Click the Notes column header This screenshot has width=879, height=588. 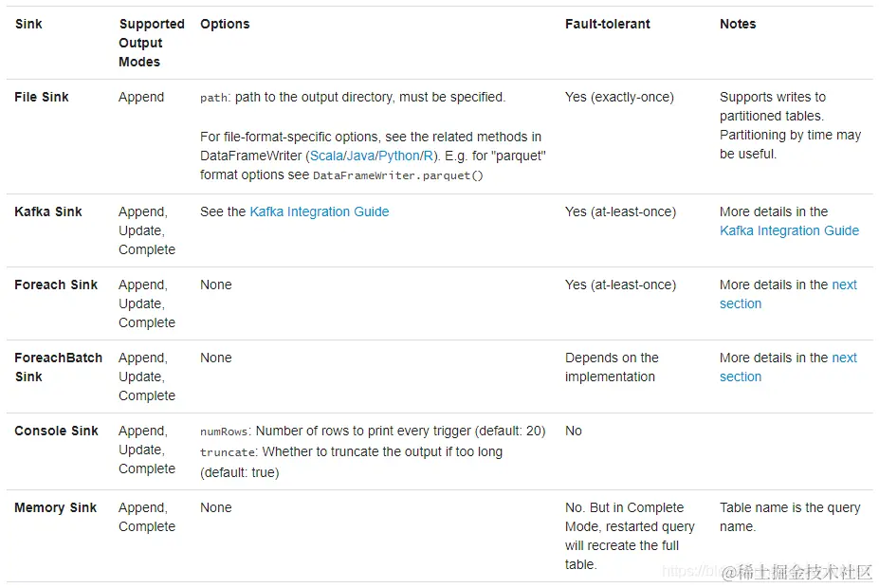click(x=738, y=24)
